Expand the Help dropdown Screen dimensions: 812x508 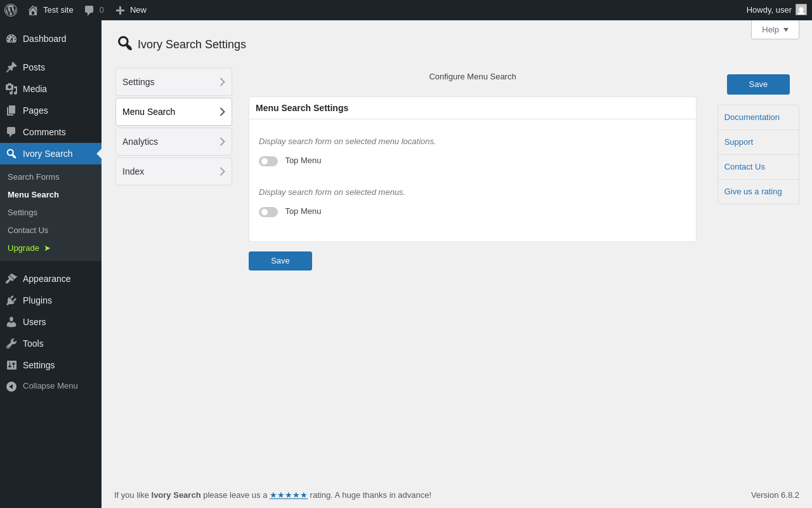pyautogui.click(x=775, y=30)
